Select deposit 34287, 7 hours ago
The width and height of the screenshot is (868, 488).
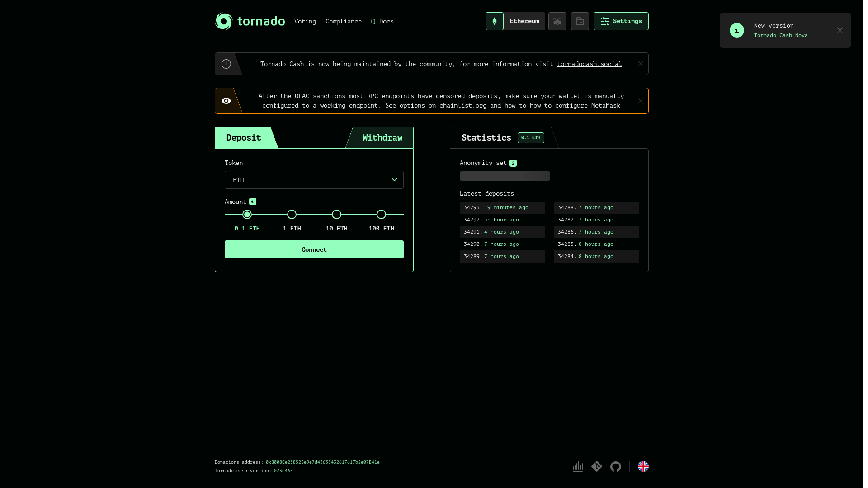coord(596,220)
